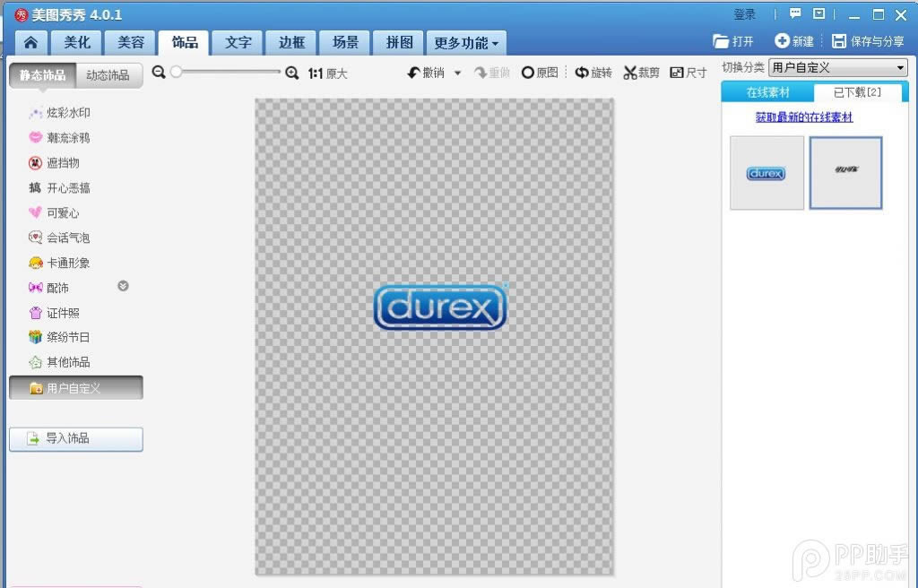Open the 尺寸 resize tool
This screenshot has width=918, height=588.
coord(688,73)
